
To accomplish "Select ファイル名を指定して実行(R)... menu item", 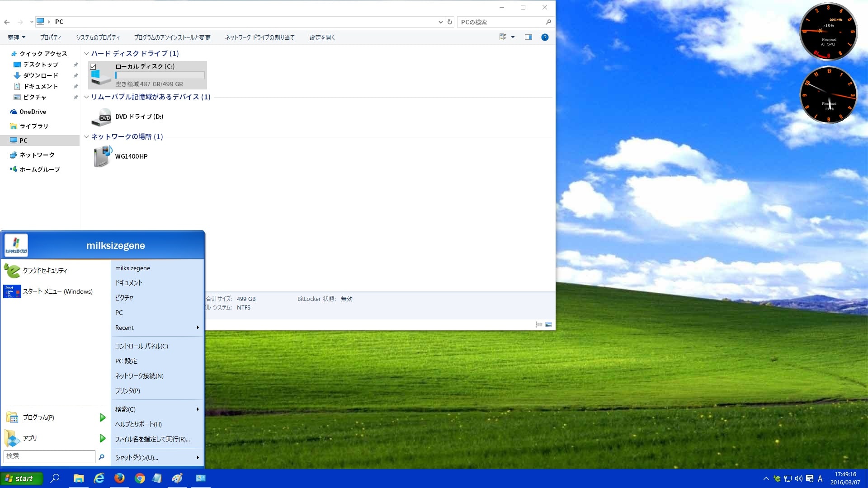I will tap(152, 439).
